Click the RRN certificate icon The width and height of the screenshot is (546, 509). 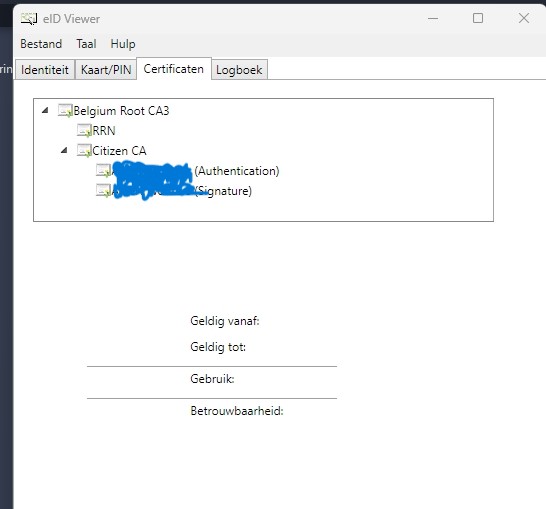[84, 131]
